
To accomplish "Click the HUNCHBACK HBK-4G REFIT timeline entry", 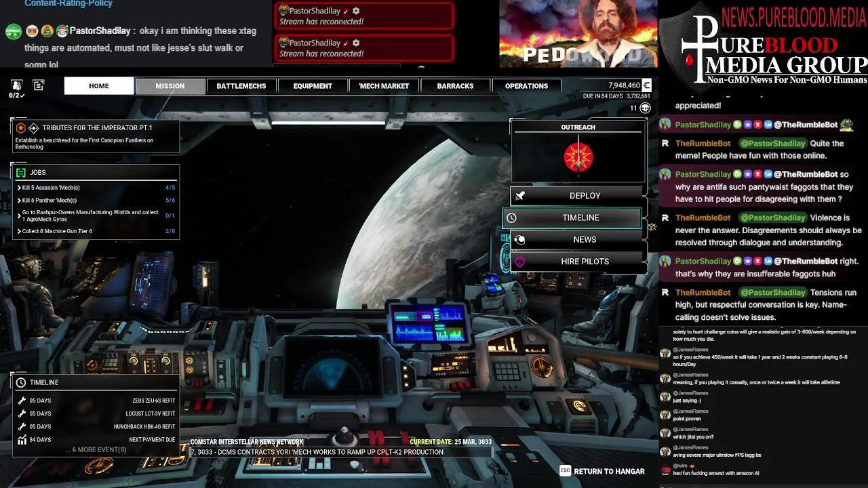I will (x=96, y=426).
